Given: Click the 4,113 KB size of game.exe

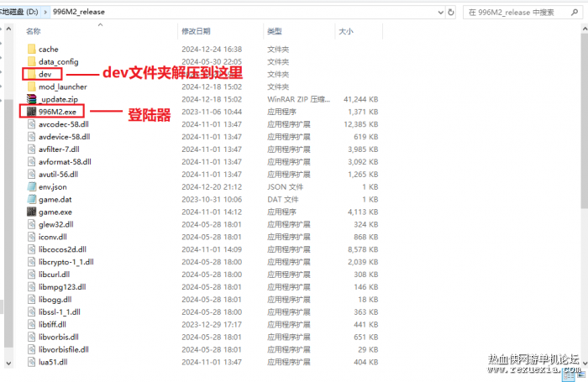Looking at the screenshot, I should pyautogui.click(x=363, y=212).
